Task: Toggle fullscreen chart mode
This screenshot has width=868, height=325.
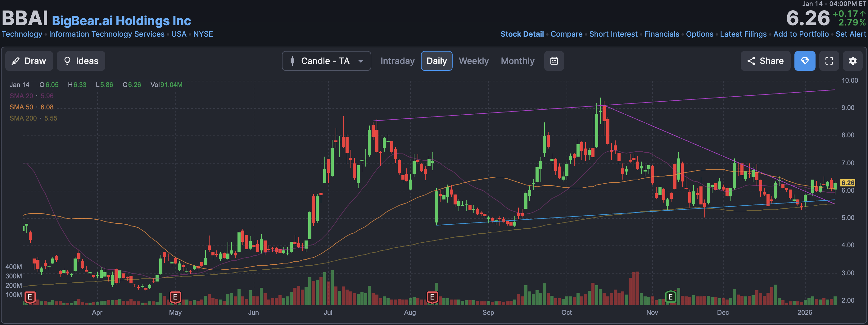Action: tap(829, 61)
